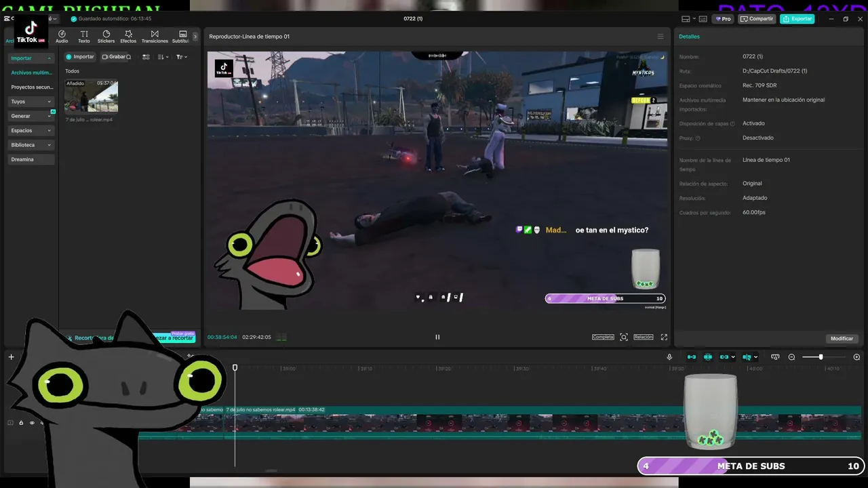This screenshot has height=488, width=868.
Task: Open keyboard shortcuts icon
Action: point(703,19)
